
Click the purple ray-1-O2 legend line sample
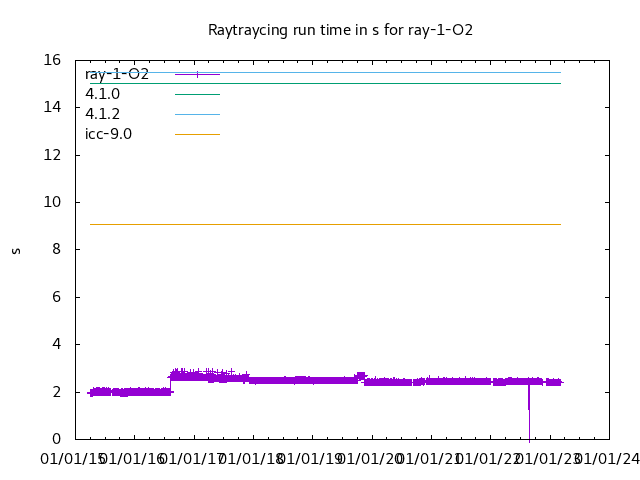coord(197,74)
